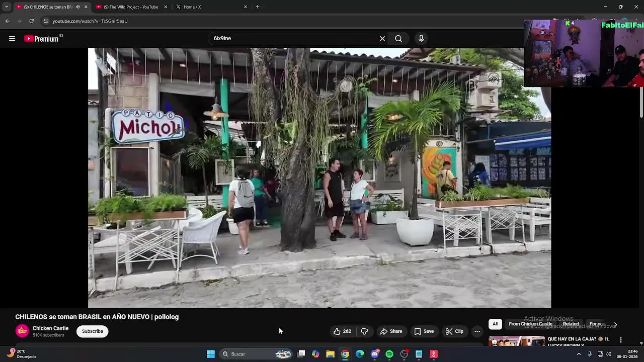Open the Notepad taskbar icon

pos(419,354)
